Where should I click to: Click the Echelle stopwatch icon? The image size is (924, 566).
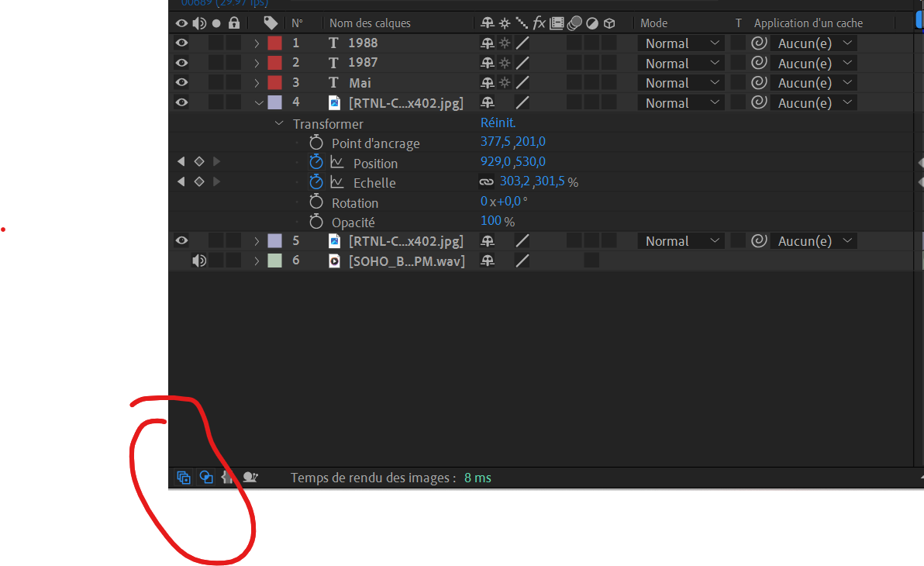pos(316,181)
